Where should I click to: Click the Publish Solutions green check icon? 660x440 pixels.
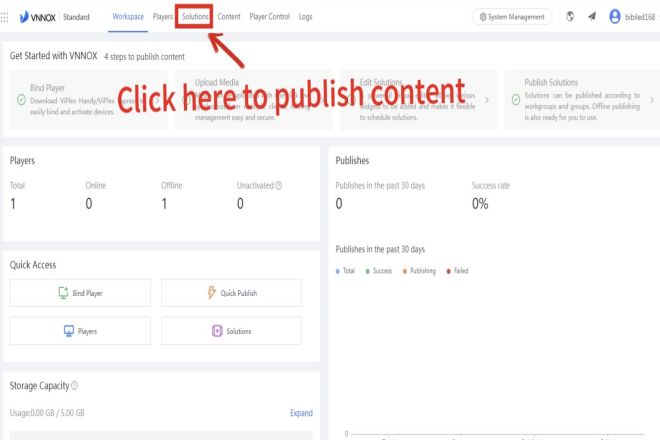coord(516,100)
